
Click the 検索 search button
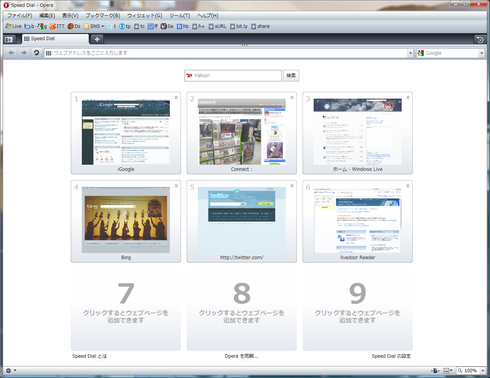[x=291, y=76]
